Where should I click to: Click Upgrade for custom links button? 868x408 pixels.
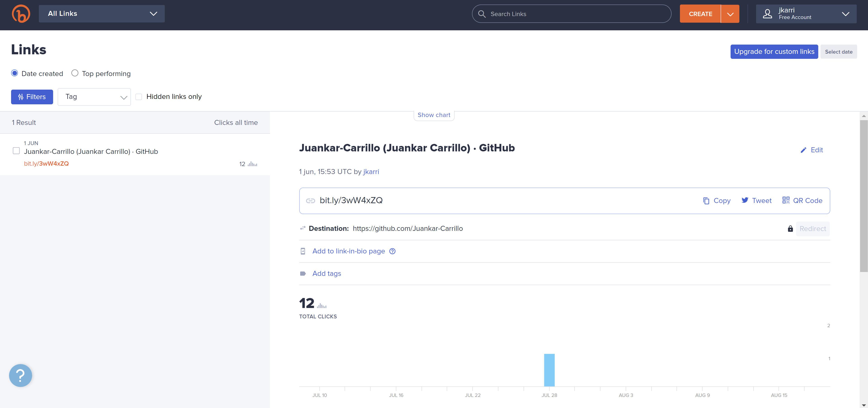coord(774,52)
